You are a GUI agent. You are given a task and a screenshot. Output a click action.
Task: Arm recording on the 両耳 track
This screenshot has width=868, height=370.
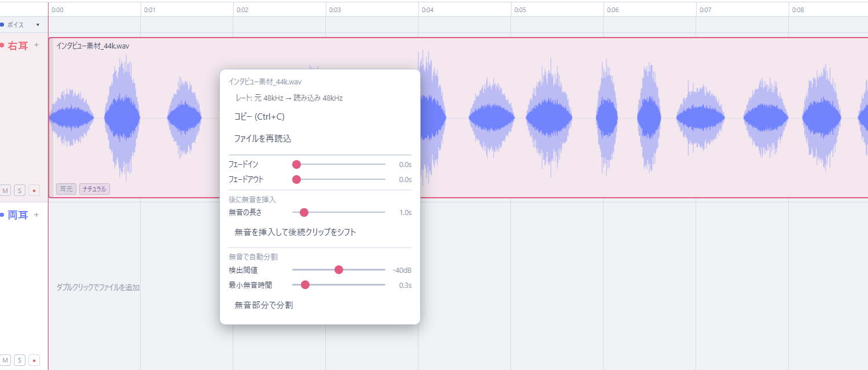click(34, 361)
